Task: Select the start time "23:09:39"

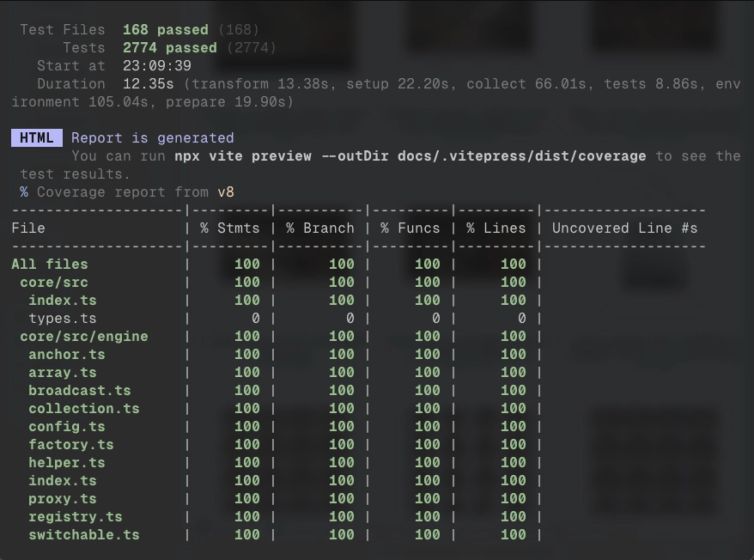Action: coord(157,66)
